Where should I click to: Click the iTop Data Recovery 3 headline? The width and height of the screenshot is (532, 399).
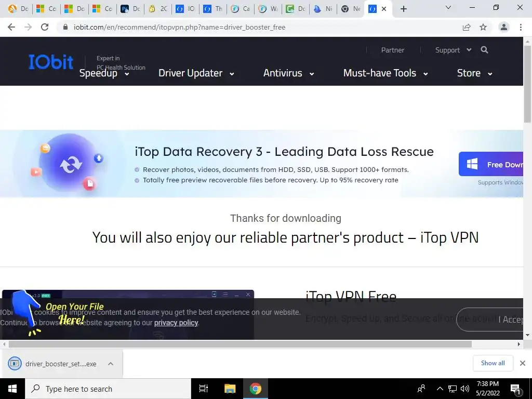pyautogui.click(x=284, y=151)
